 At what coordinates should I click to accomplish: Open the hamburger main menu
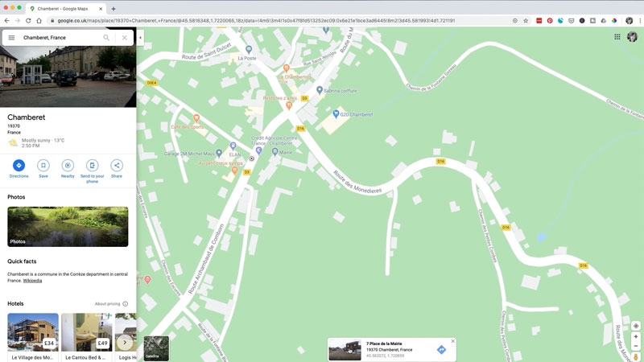pos(11,38)
